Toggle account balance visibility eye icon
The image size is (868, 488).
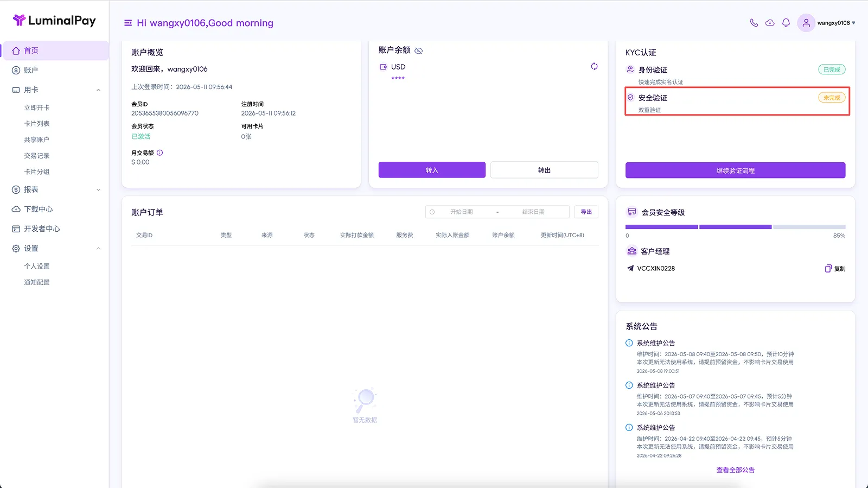click(x=419, y=50)
